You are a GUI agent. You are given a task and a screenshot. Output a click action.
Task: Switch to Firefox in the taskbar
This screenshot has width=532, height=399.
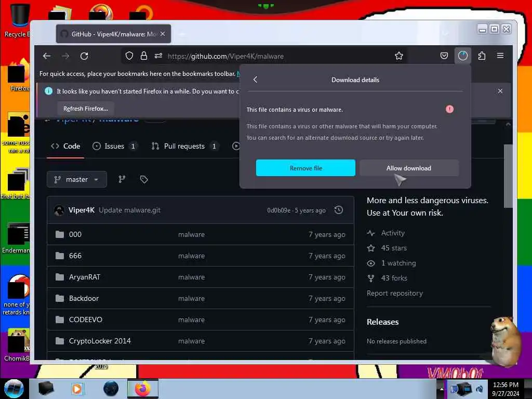coord(142,389)
